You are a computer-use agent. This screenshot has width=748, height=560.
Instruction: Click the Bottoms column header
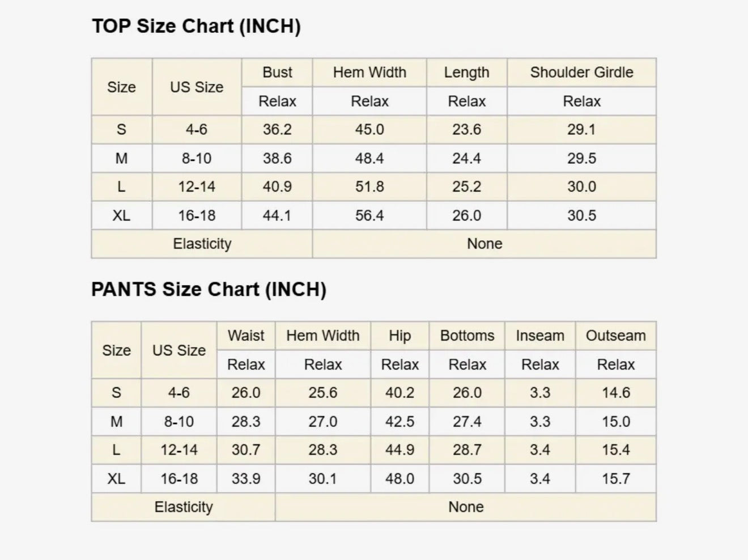(467, 336)
